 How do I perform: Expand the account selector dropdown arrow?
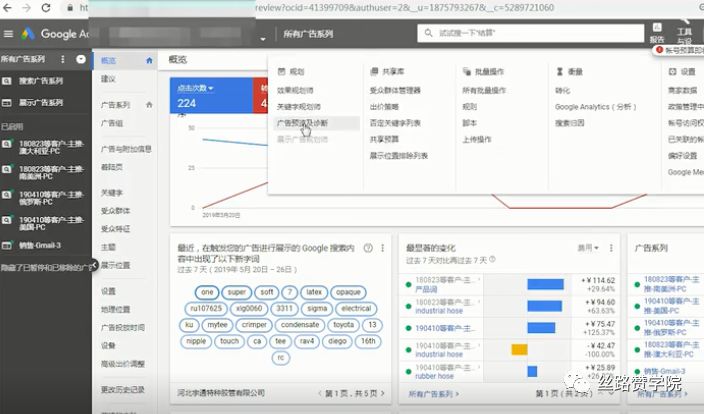(263, 39)
